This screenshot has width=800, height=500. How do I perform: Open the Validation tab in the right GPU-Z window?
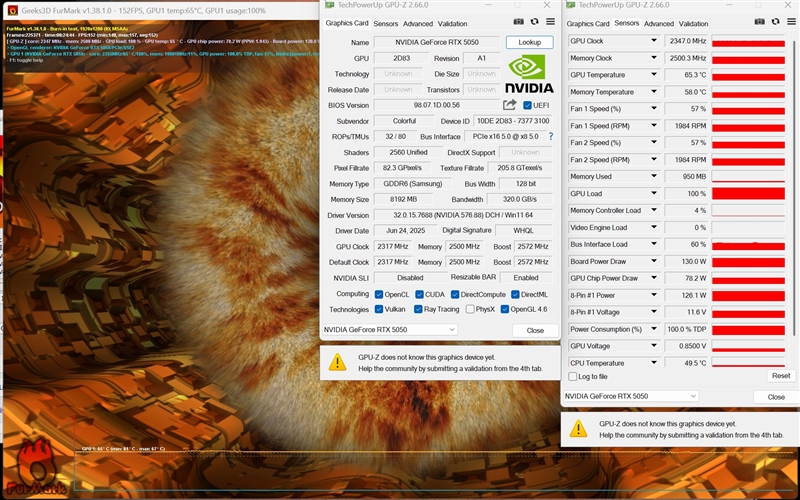(x=693, y=23)
